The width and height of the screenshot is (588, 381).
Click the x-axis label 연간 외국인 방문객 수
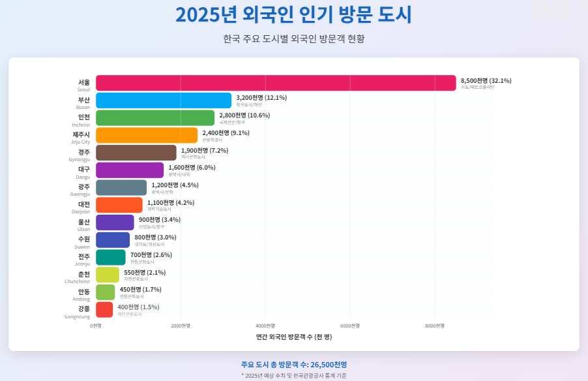293,337
